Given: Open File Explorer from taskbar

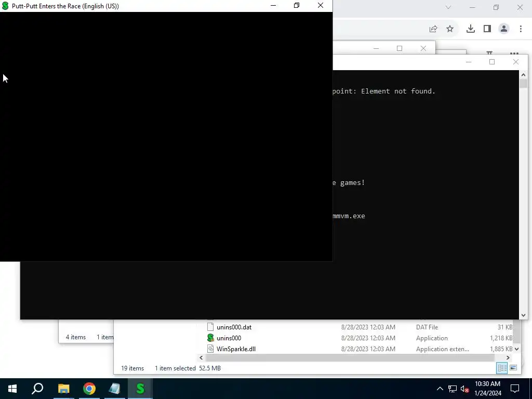Looking at the screenshot, I should (63, 389).
